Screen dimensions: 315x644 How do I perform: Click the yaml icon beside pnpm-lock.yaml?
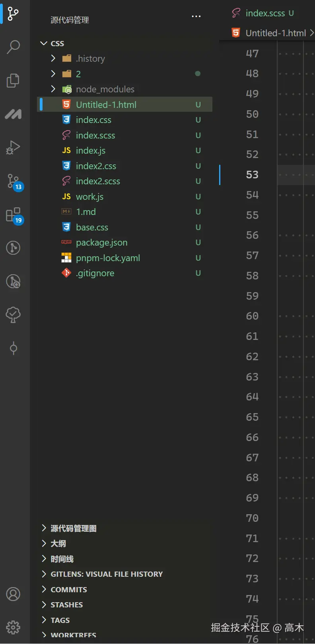tap(66, 258)
